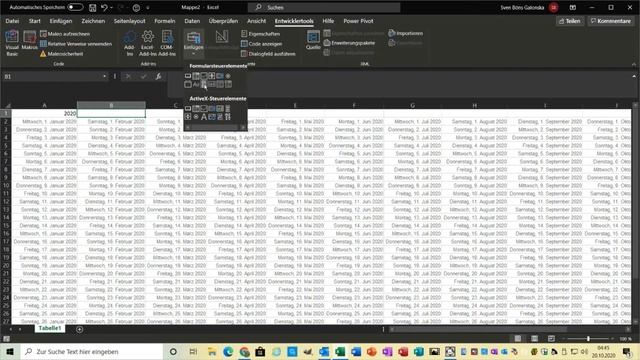This screenshot has height=360, width=640.
Task: Switch to page break preview button
Action: tap(551, 339)
